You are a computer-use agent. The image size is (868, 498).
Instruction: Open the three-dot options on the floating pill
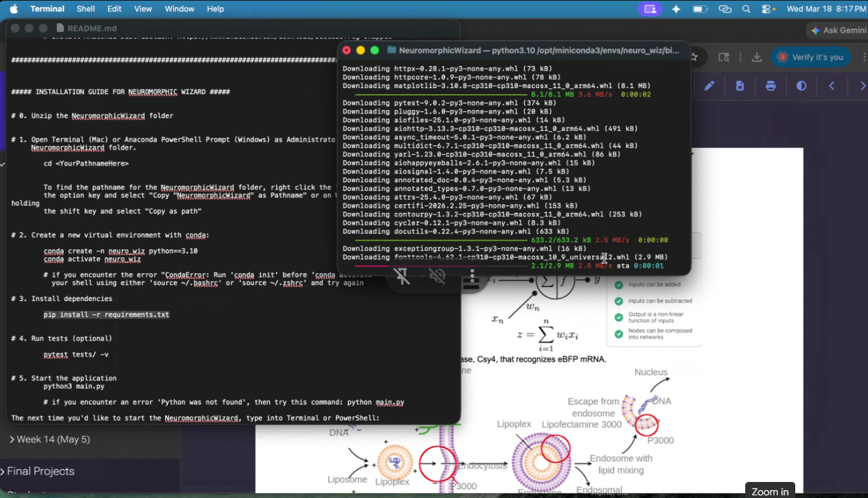(472, 276)
